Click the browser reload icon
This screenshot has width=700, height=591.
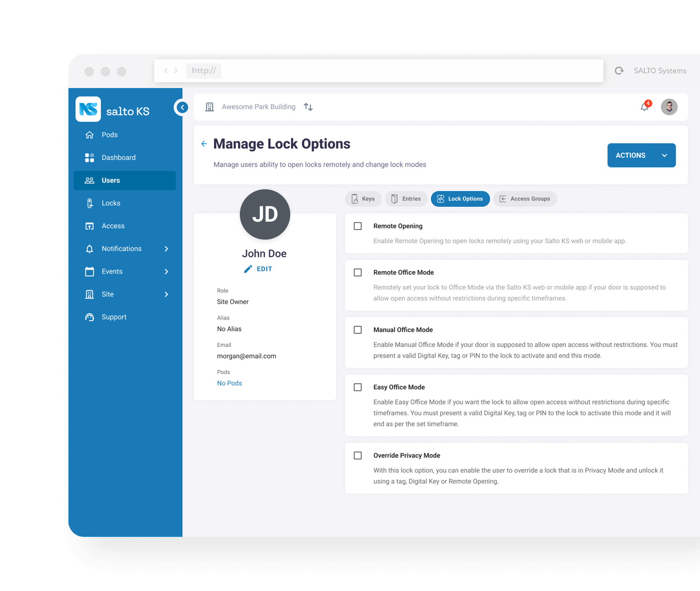point(619,71)
